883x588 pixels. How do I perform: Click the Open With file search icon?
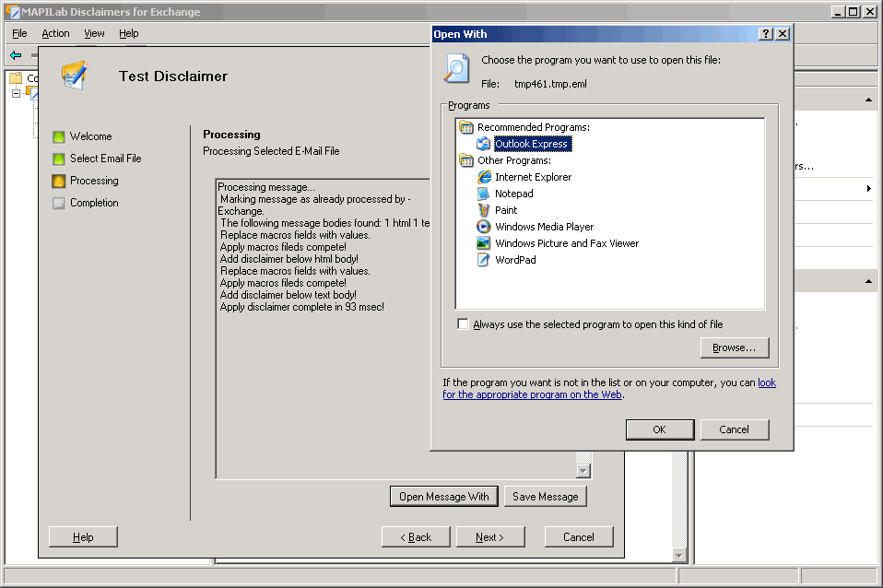coord(456,69)
